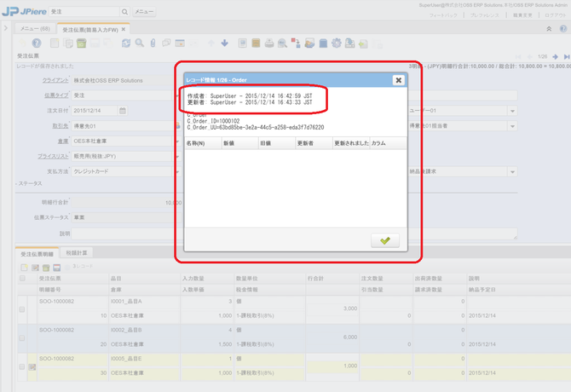Image resolution: width=571 pixels, height=392 pixels.
Task: Click the blue Help question-mark toolbar icon
Action: 37,43
